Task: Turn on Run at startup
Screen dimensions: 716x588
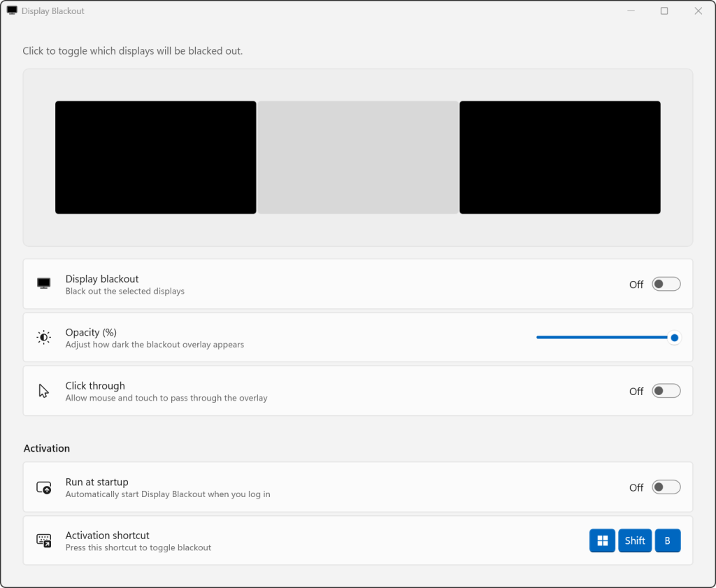Action: 666,487
